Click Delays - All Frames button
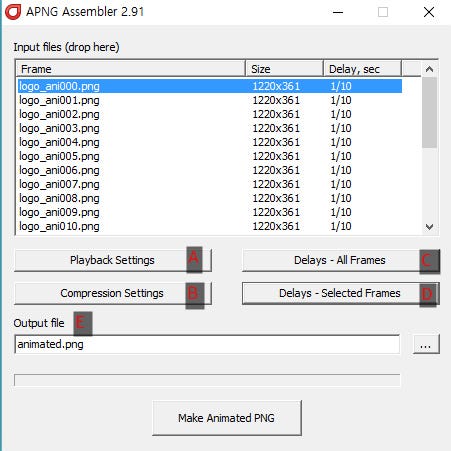 tap(341, 260)
